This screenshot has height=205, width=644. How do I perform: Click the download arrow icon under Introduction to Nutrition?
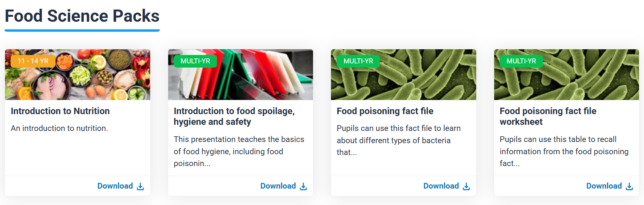pyautogui.click(x=140, y=186)
